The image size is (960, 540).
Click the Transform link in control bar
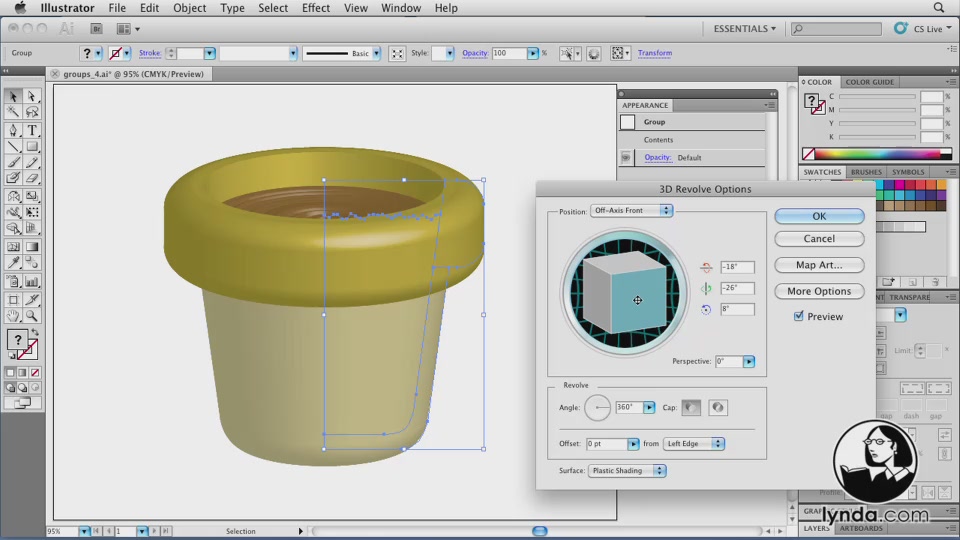654,53
